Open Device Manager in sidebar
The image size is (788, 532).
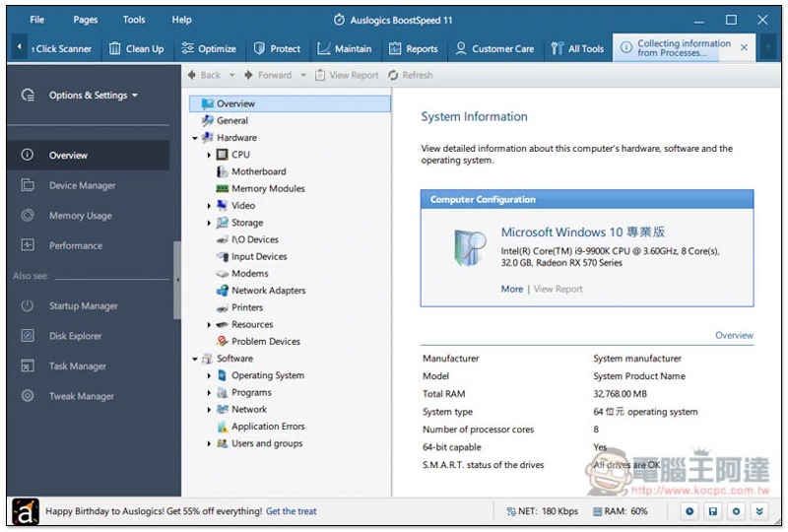click(x=82, y=185)
